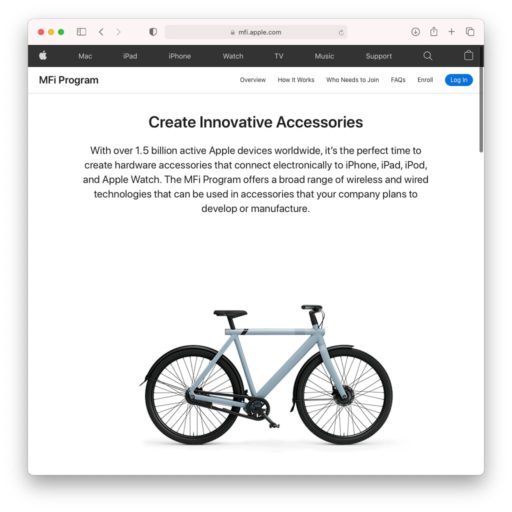This screenshot has height=512, width=512.
Task: Open the share sheet icon
Action: [434, 32]
